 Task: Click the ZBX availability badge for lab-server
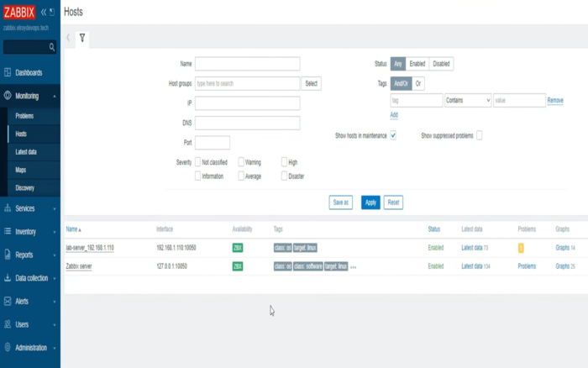click(x=238, y=248)
